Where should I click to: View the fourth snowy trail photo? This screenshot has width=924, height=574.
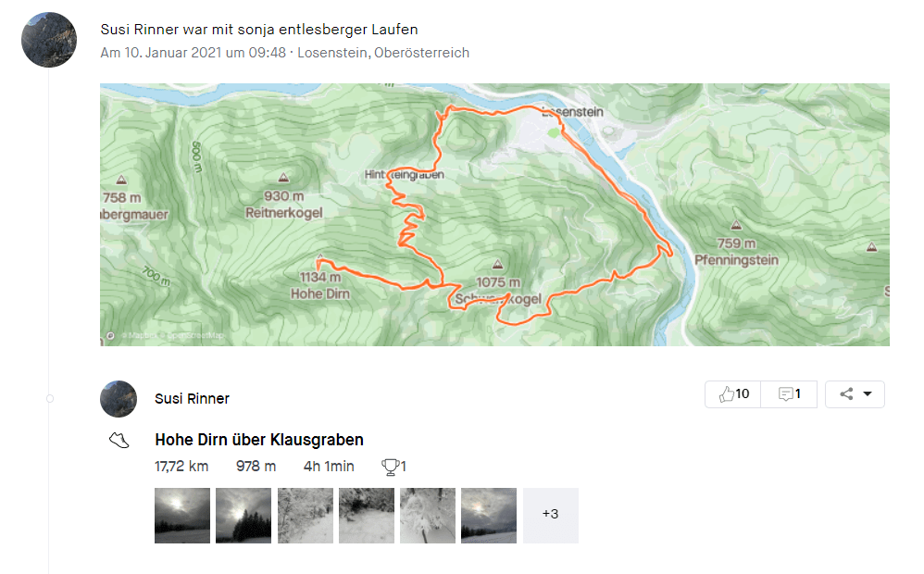[367, 515]
